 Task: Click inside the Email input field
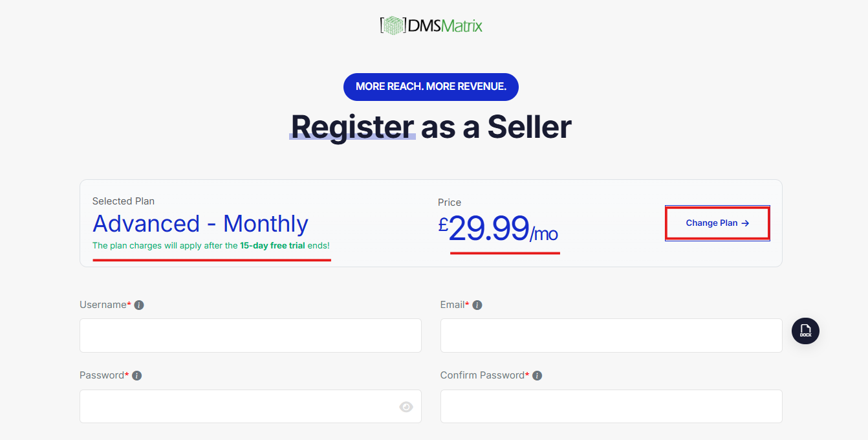(611, 335)
